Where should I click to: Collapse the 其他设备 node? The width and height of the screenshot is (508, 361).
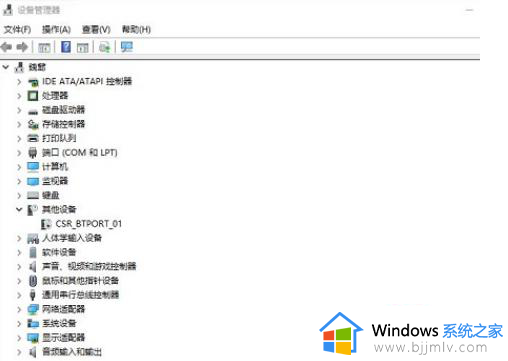click(19, 209)
